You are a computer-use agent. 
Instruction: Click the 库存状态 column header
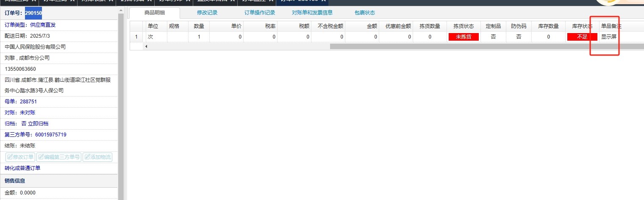(x=583, y=26)
